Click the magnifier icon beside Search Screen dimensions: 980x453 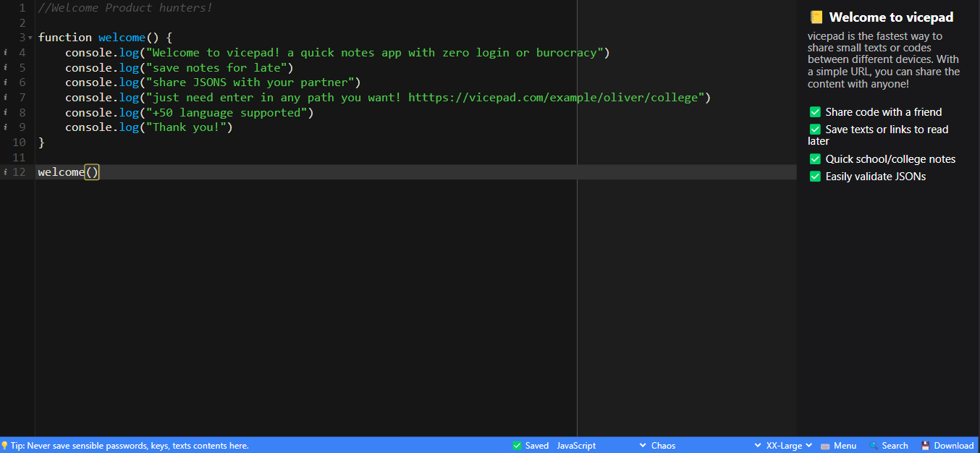(874, 446)
